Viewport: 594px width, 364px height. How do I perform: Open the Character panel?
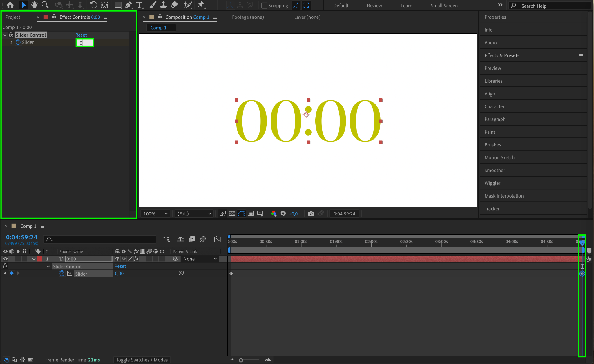pyautogui.click(x=494, y=106)
